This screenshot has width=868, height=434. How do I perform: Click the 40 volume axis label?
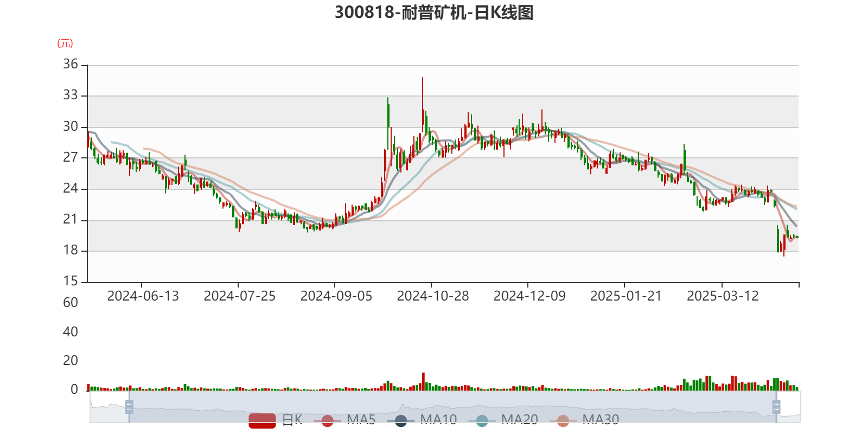[71, 332]
